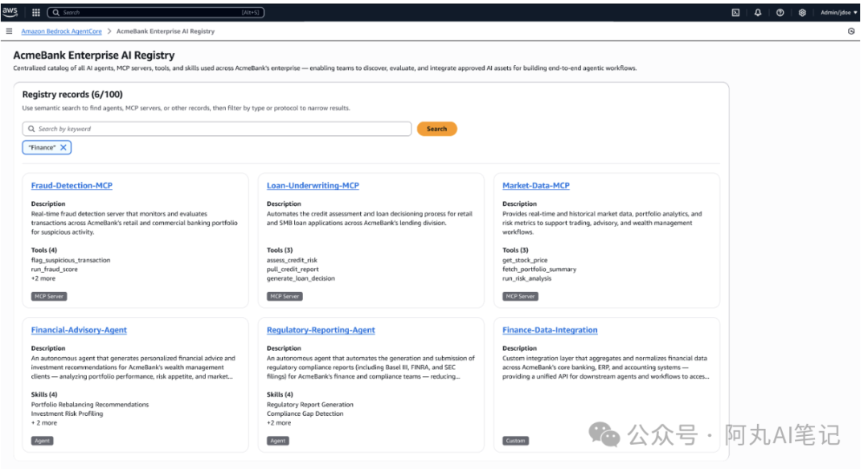The image size is (868, 469).
Task: Open the settings gear icon in top bar
Action: pyautogui.click(x=802, y=12)
